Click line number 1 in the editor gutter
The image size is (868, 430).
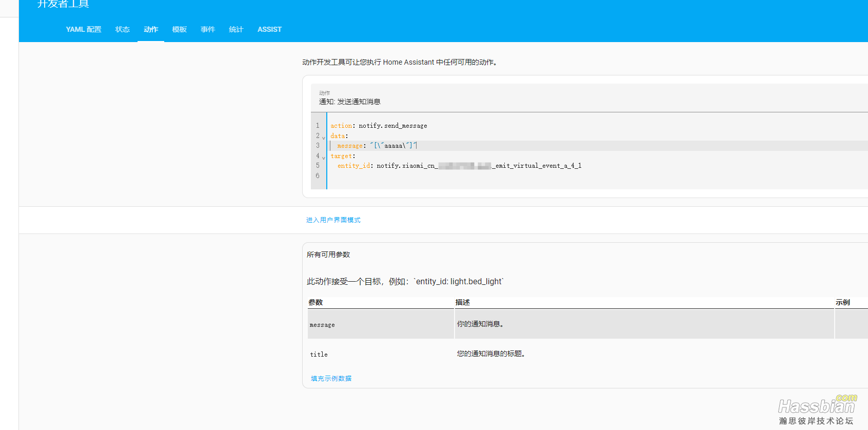[x=318, y=126]
